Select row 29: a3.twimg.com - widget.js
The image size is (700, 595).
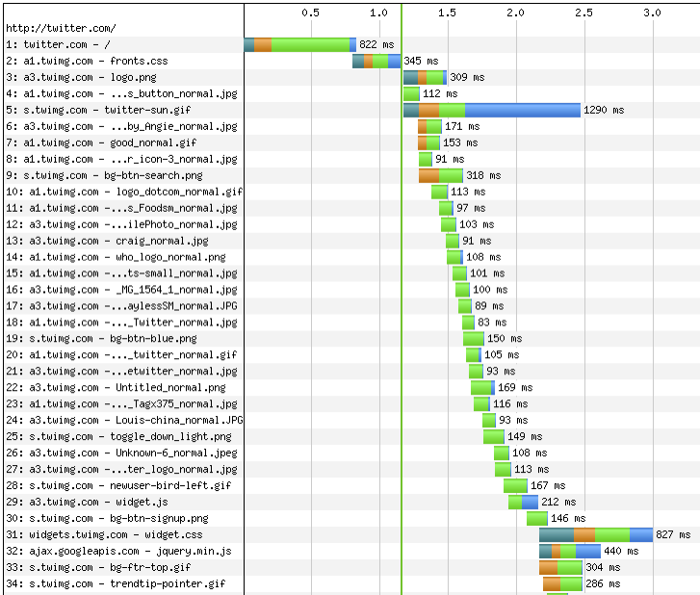87,503
